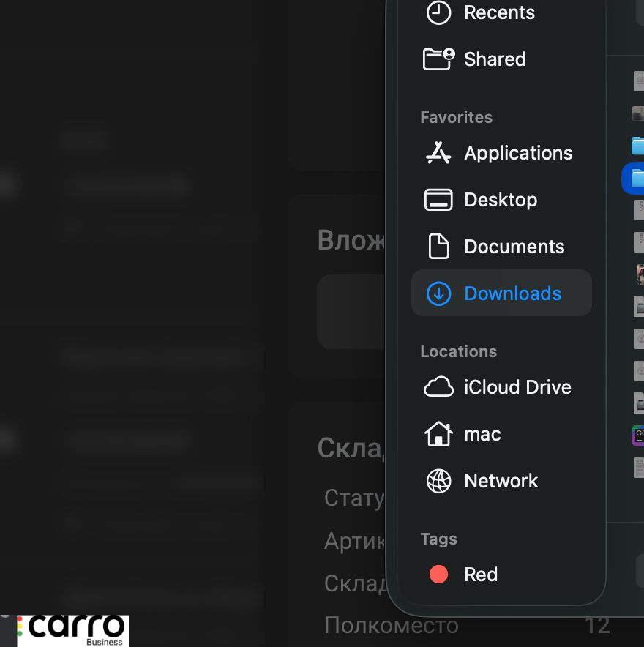Screen dimensions: 644x647
Task: Select Downloads in Favorites
Action: (x=512, y=293)
